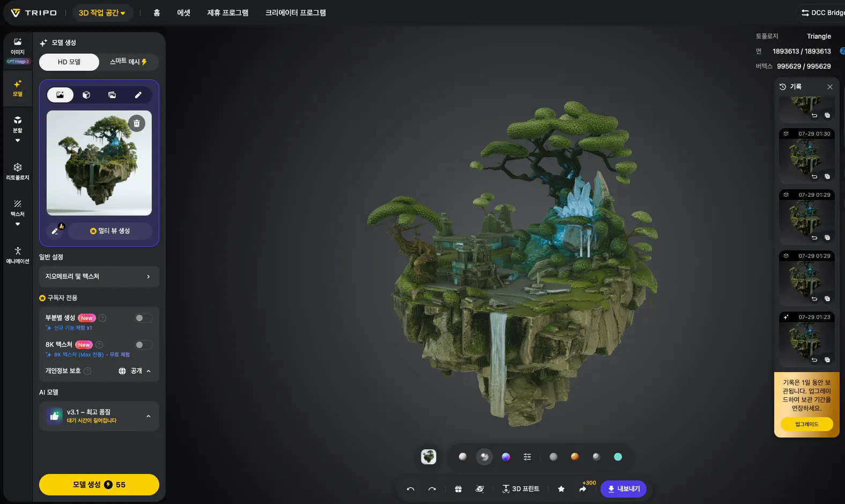Delete the uploaded floating island image
The width and height of the screenshot is (845, 504).
[x=137, y=123]
